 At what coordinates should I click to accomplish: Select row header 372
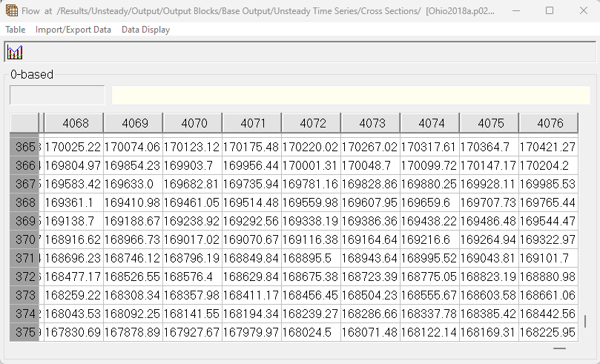click(24, 277)
